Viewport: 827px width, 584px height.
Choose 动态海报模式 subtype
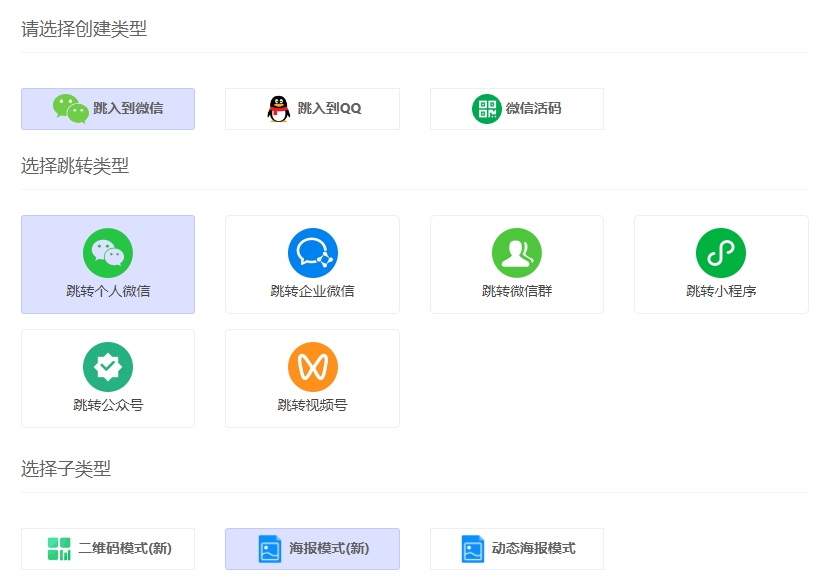coord(517,549)
